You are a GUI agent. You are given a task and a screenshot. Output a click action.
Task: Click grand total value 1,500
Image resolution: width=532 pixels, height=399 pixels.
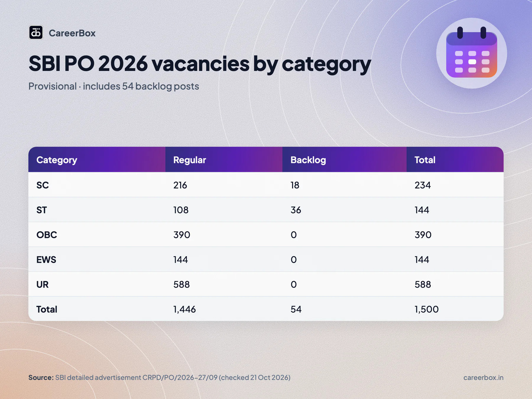pos(426,309)
